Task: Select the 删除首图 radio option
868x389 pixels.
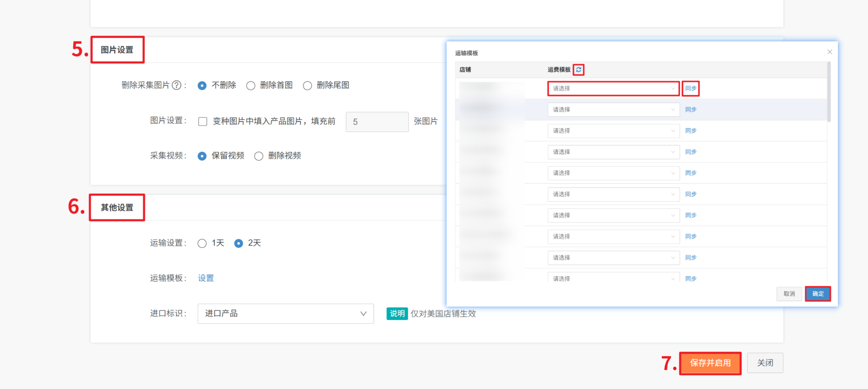Action: (x=251, y=85)
